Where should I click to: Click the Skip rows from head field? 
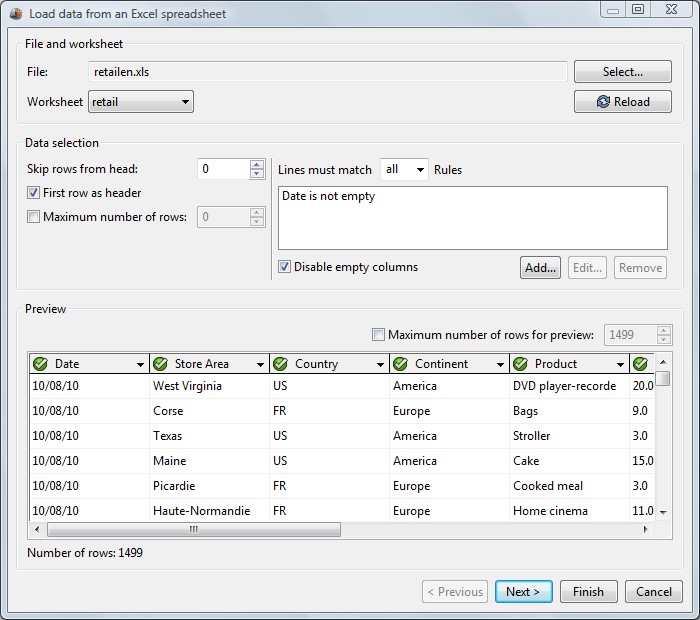(x=223, y=169)
